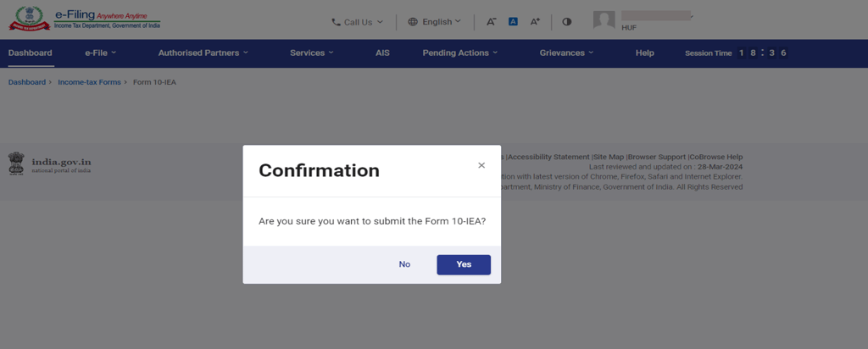Go to Income-tax Forms breadcrumb link
Screen dimensions: 868x349
(x=89, y=82)
